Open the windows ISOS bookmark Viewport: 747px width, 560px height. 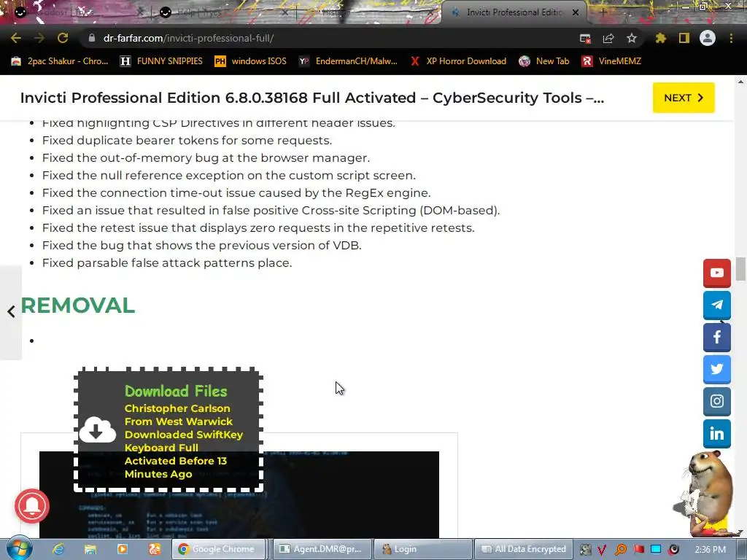pos(251,61)
